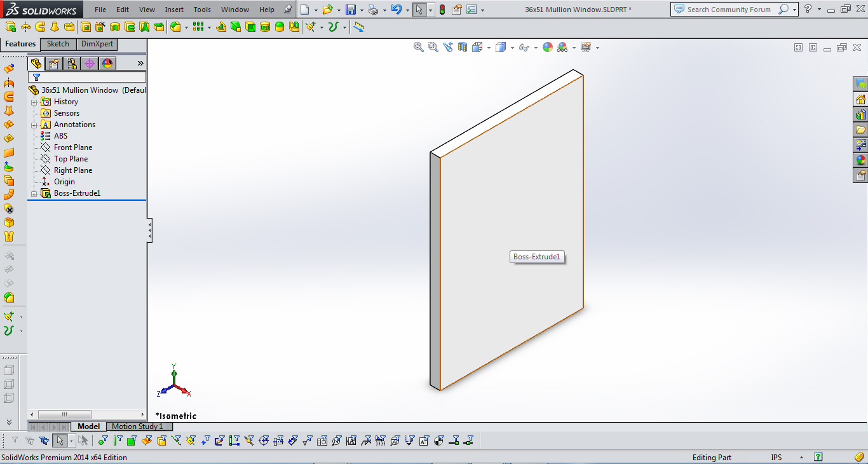This screenshot has width=868, height=464.
Task: Expand the Annotations node in feature tree
Action: click(x=34, y=125)
